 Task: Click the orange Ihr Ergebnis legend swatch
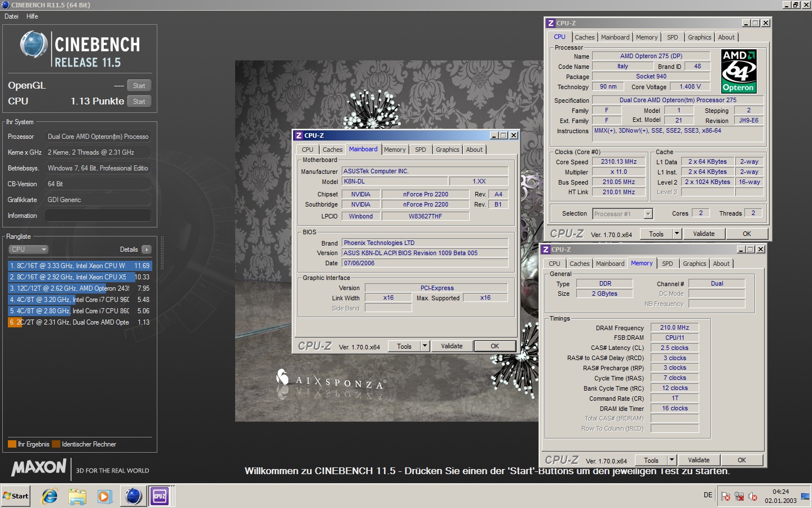click(12, 444)
